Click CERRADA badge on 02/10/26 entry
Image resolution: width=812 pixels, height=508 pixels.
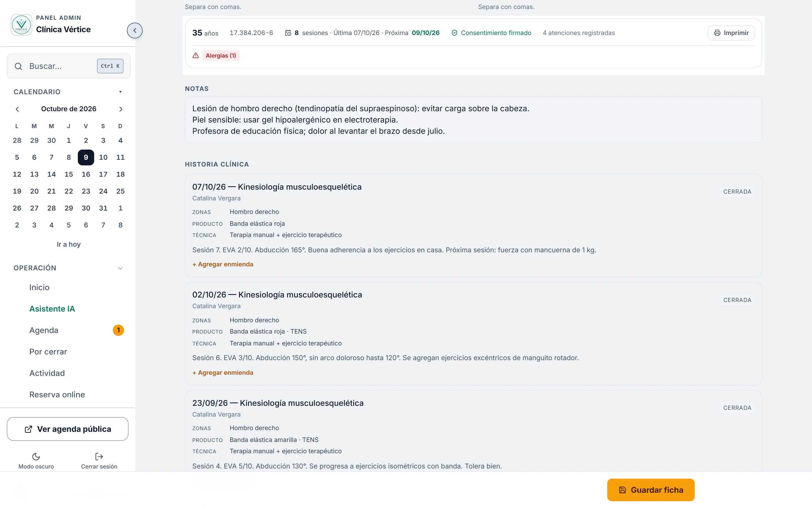tap(737, 300)
